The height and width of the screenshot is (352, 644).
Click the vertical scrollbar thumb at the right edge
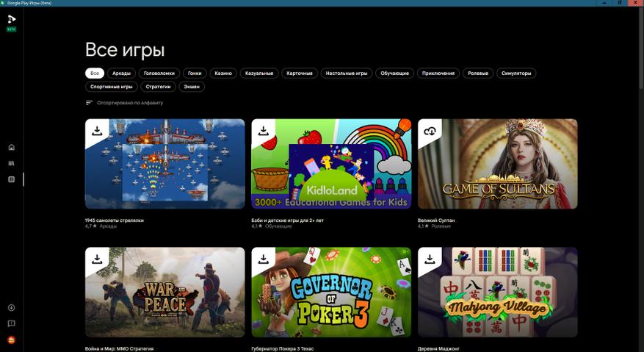coord(641,49)
